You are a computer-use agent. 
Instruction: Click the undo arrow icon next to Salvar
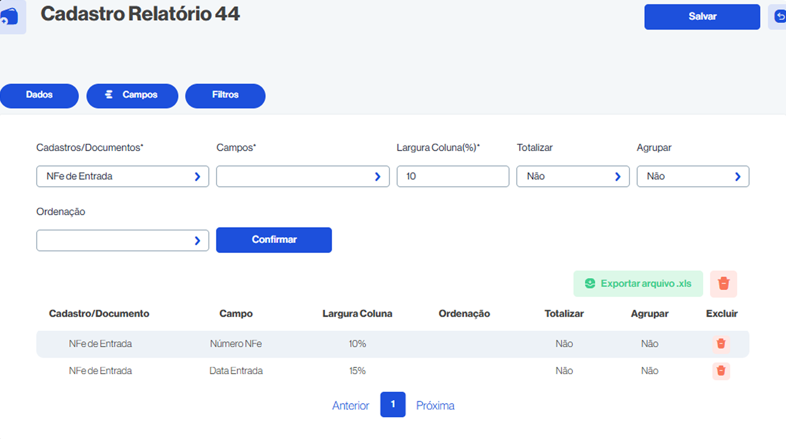(779, 17)
